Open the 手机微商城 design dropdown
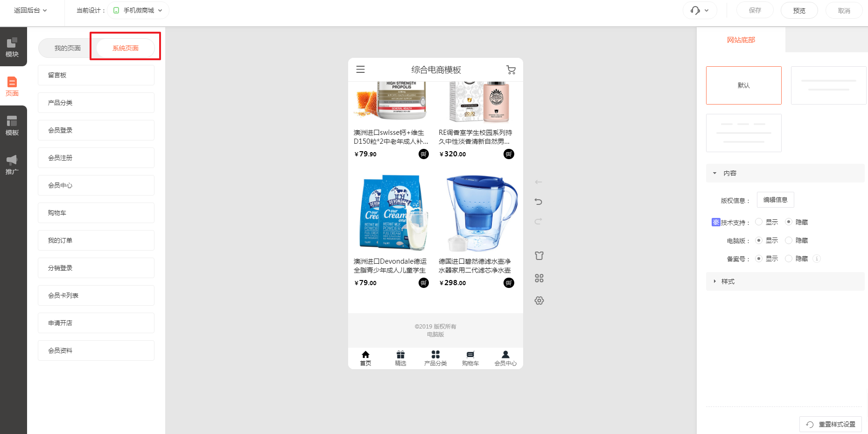The image size is (868, 434). [138, 10]
